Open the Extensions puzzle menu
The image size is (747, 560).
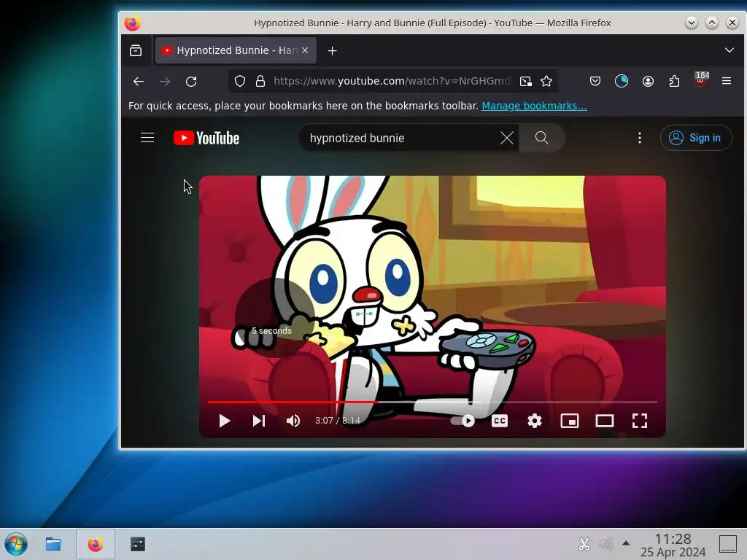[674, 82]
